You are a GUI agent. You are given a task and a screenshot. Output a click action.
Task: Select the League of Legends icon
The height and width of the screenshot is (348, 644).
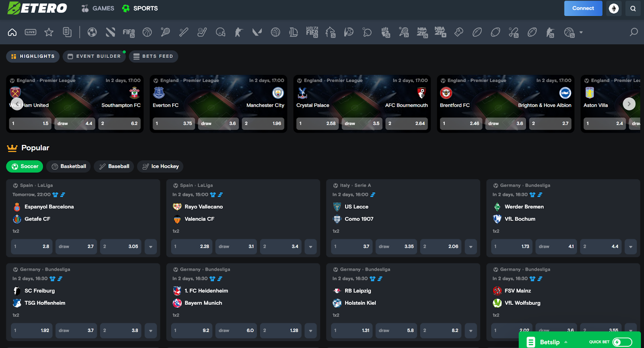(294, 32)
